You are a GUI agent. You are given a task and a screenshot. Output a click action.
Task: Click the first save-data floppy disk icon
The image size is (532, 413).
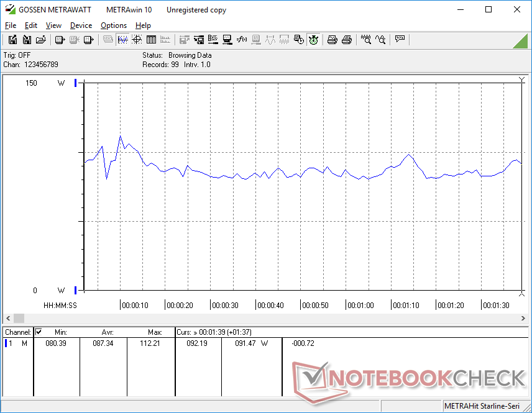coord(12,40)
